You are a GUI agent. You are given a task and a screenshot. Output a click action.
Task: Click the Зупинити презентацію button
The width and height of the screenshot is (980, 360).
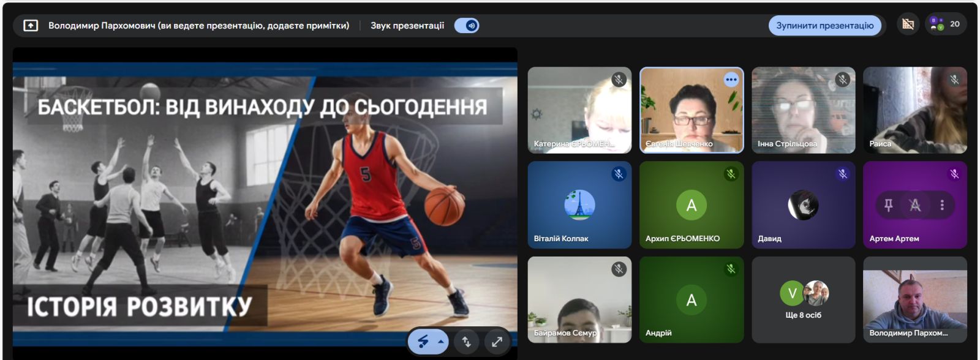tap(824, 26)
